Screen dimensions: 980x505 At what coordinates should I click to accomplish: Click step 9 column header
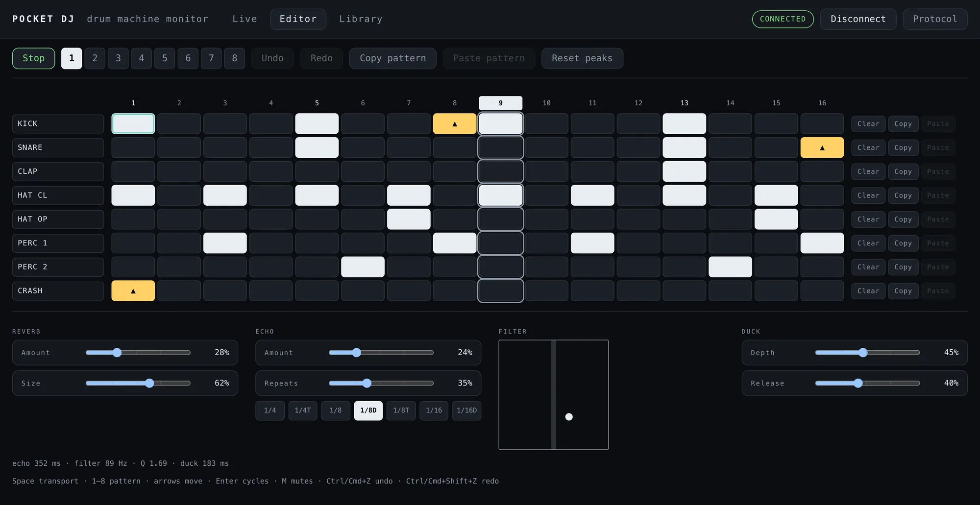pyautogui.click(x=500, y=103)
